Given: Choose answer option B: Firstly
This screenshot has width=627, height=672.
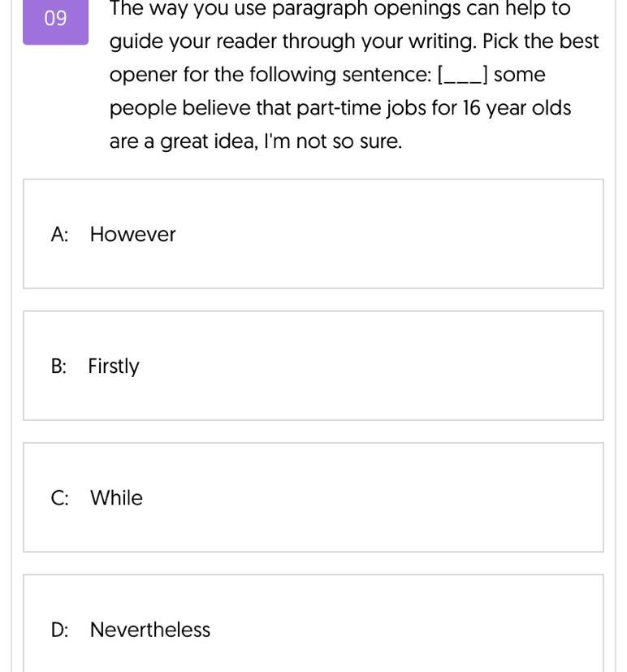Looking at the screenshot, I should (313, 366).
